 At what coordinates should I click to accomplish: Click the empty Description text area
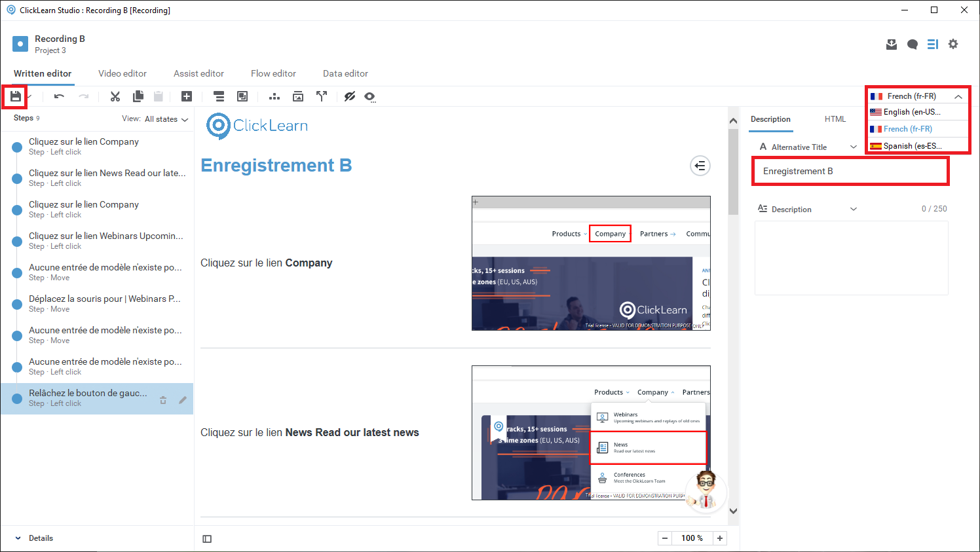(851, 258)
